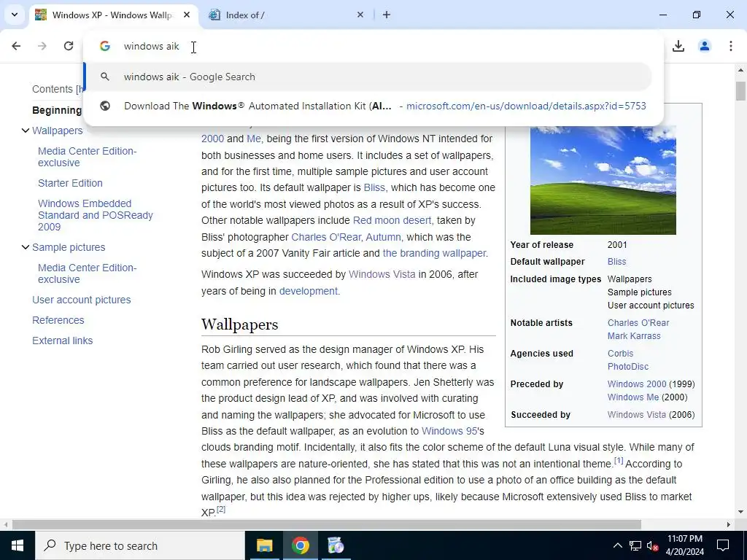Reload the current page
The image size is (747, 560).
[x=69, y=46]
